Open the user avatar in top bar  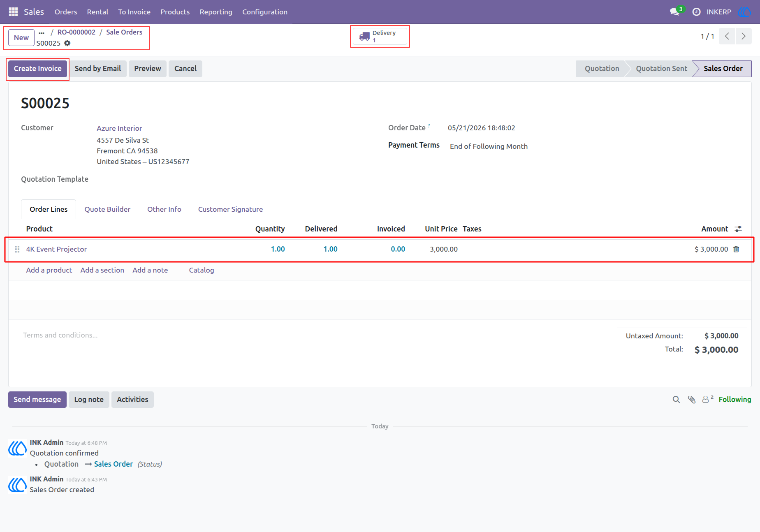pos(744,12)
